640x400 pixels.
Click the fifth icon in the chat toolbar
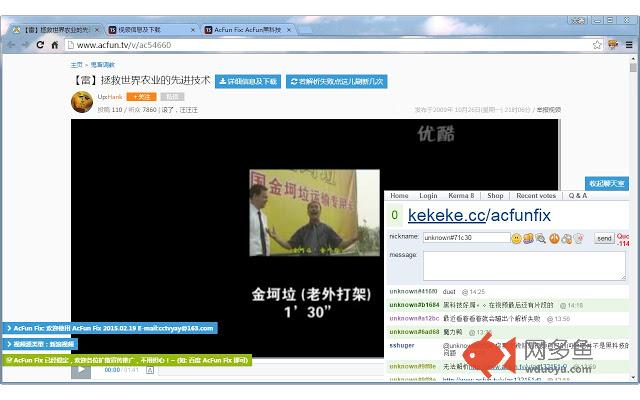click(x=567, y=238)
